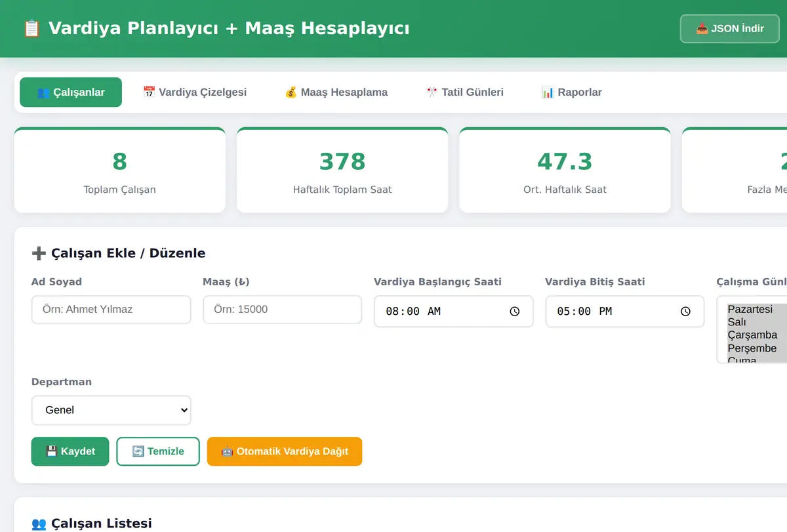This screenshot has height=532, width=787.
Task: Click the floppy disk icon on Kaydet
Action: pyautogui.click(x=52, y=451)
